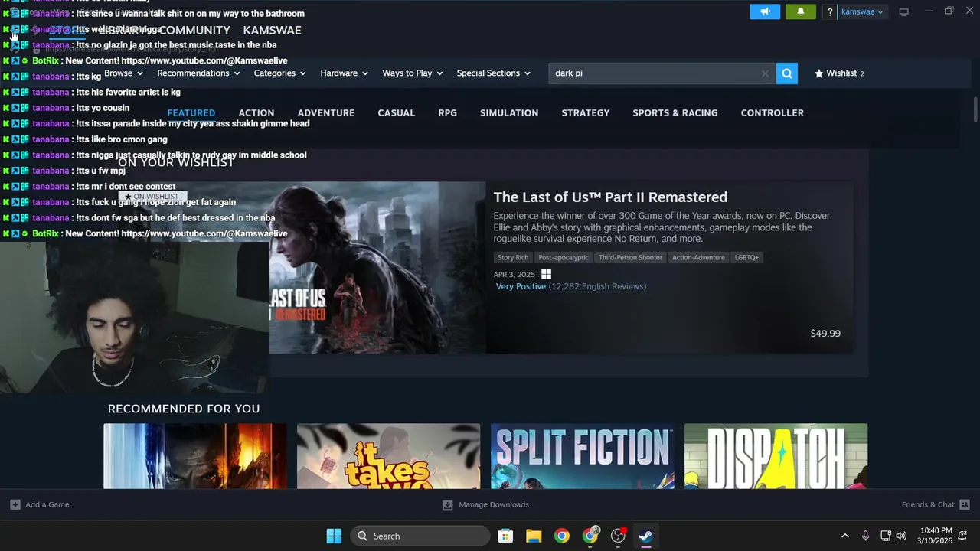Open the Steam announcements megaphone button
The height and width of the screenshot is (551, 980).
(765, 11)
